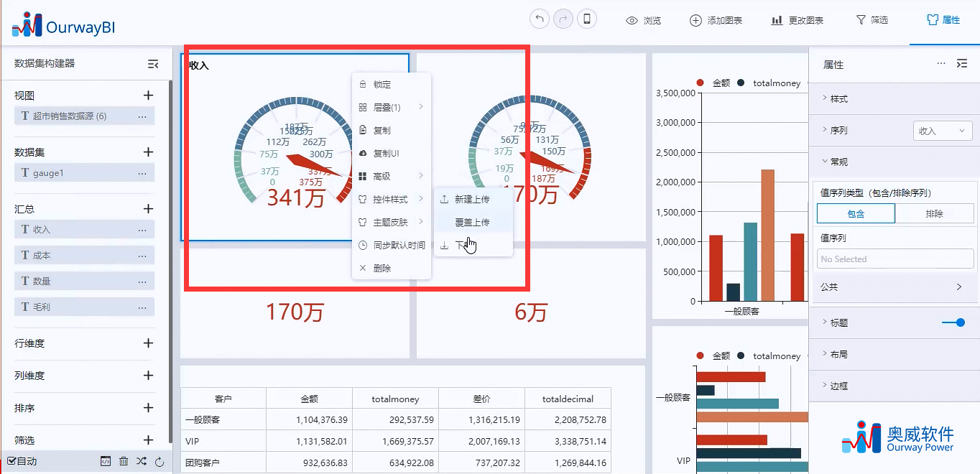Open the 层叠(1) submenu
Viewport: 980px width, 474px height.
click(391, 108)
